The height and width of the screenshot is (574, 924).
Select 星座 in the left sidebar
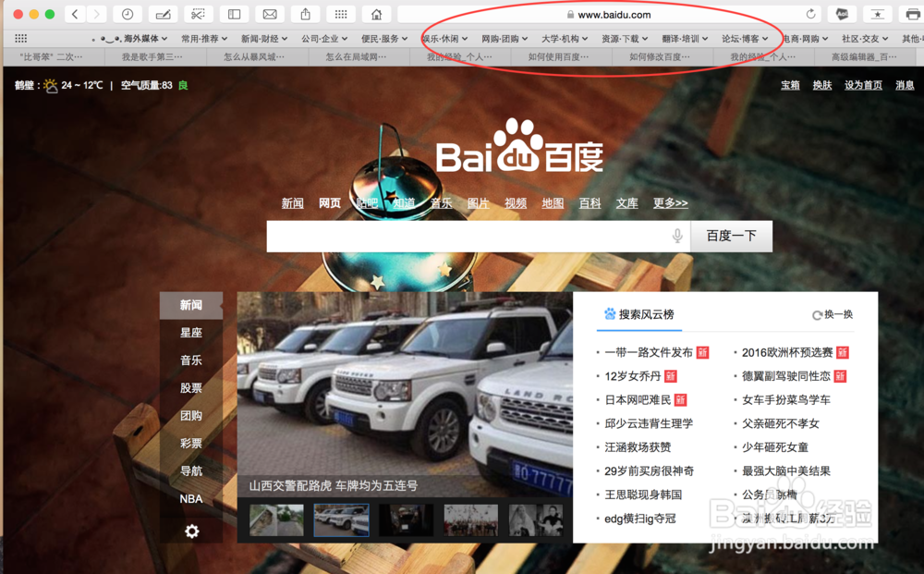click(x=191, y=333)
